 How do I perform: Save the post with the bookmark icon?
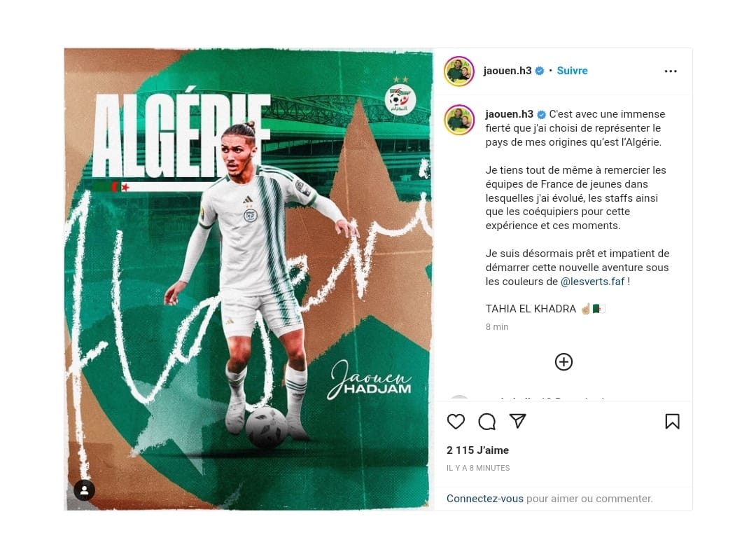point(672,422)
